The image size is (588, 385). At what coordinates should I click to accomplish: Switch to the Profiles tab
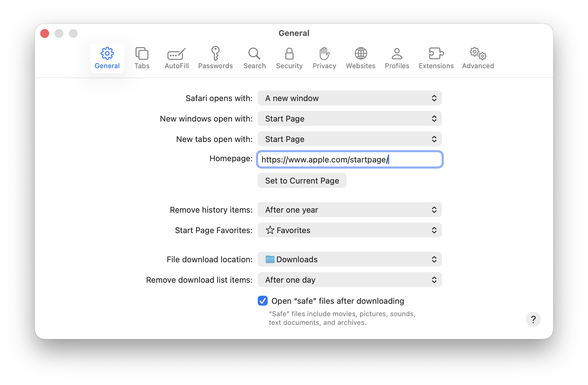pyautogui.click(x=397, y=58)
